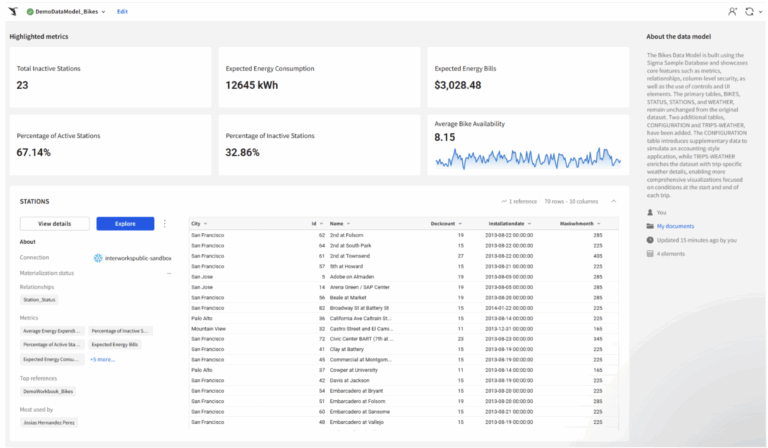Click the refresh data icon

[x=749, y=11]
